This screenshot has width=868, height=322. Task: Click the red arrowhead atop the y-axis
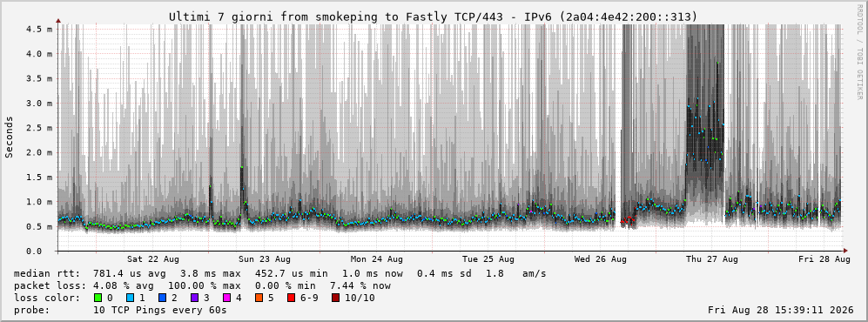(x=58, y=21)
